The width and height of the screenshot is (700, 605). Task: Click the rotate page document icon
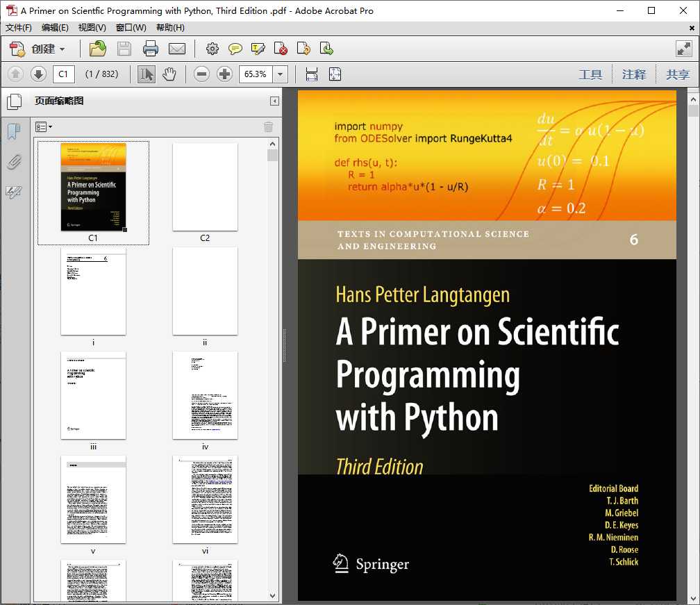[303, 49]
